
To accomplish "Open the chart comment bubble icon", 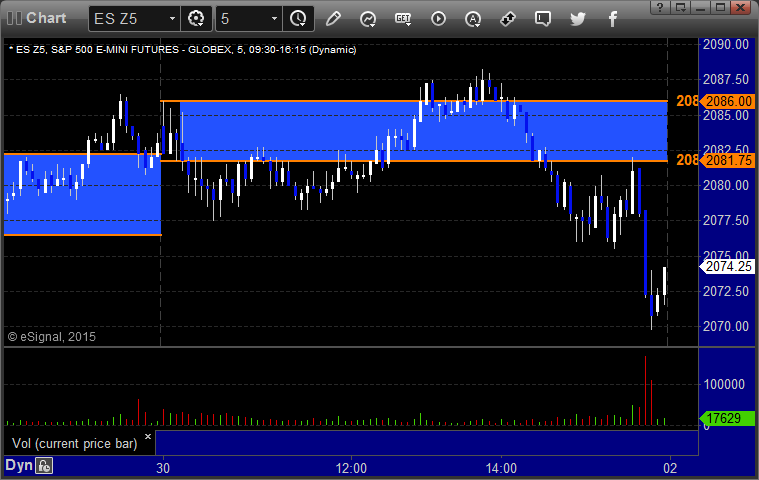I will coord(543,19).
